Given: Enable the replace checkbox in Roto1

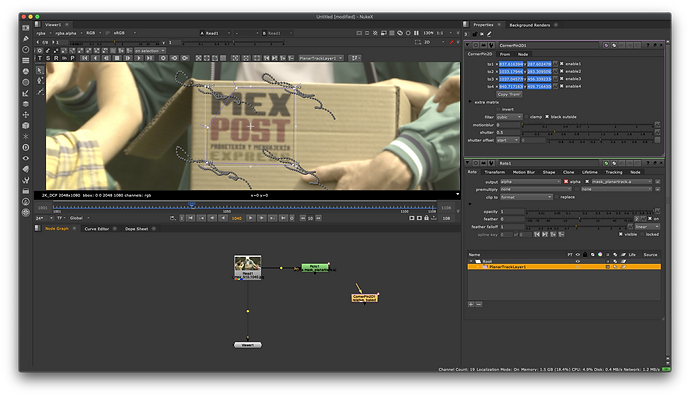Looking at the screenshot, I should (557, 197).
